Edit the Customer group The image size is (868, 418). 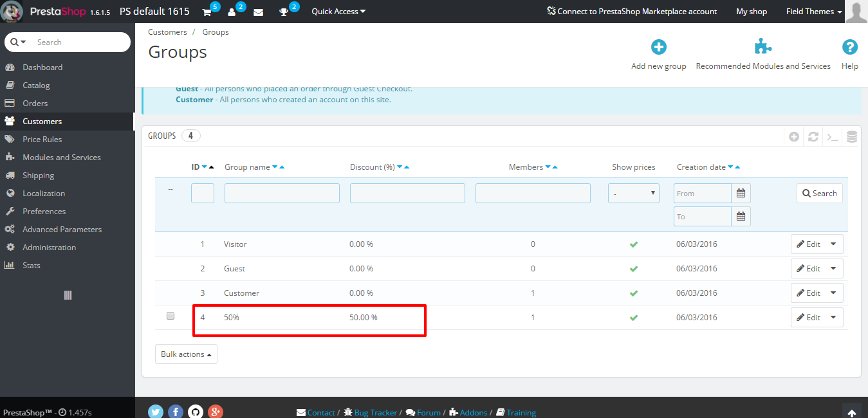[808, 293]
